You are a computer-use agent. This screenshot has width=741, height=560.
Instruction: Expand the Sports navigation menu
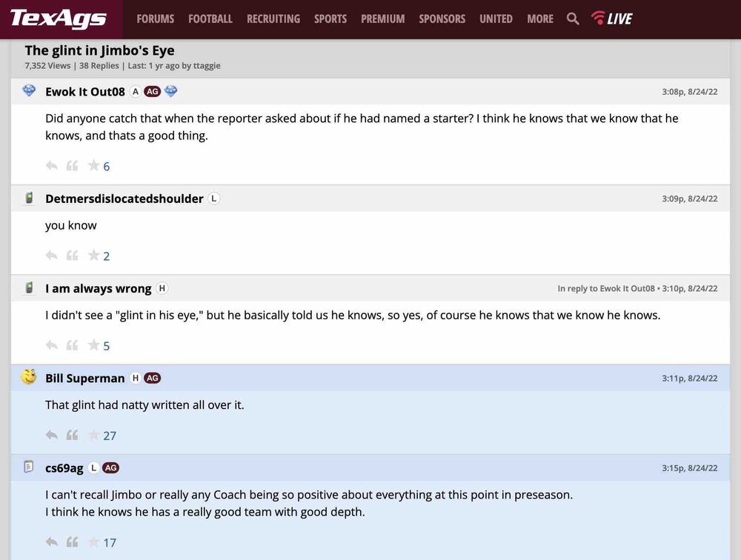330,19
